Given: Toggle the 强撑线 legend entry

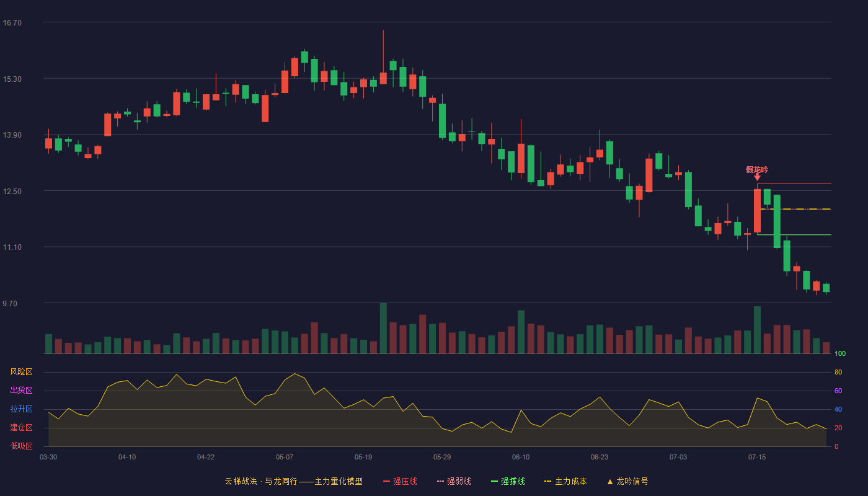Looking at the screenshot, I should (x=508, y=481).
